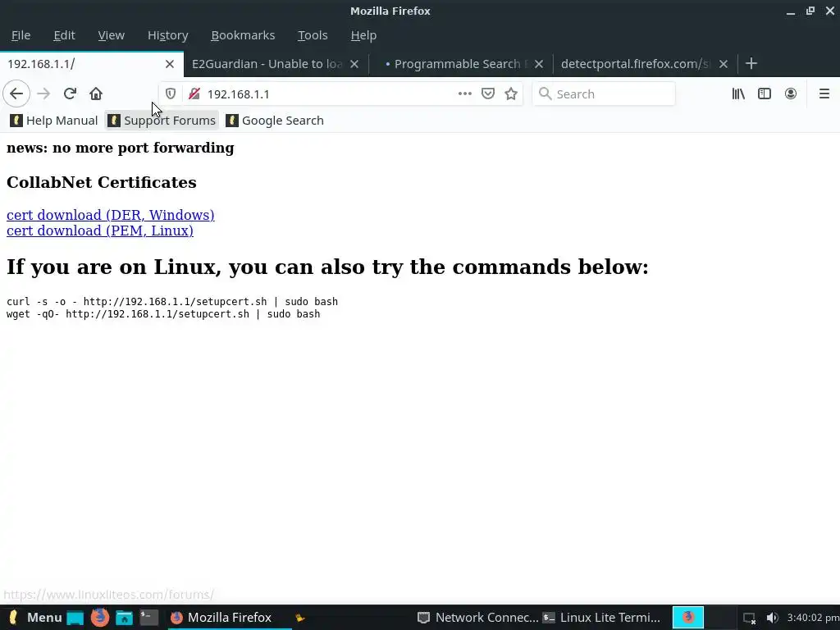Open Google Search bookmark
Screen dimensions: 840x630
(276, 121)
